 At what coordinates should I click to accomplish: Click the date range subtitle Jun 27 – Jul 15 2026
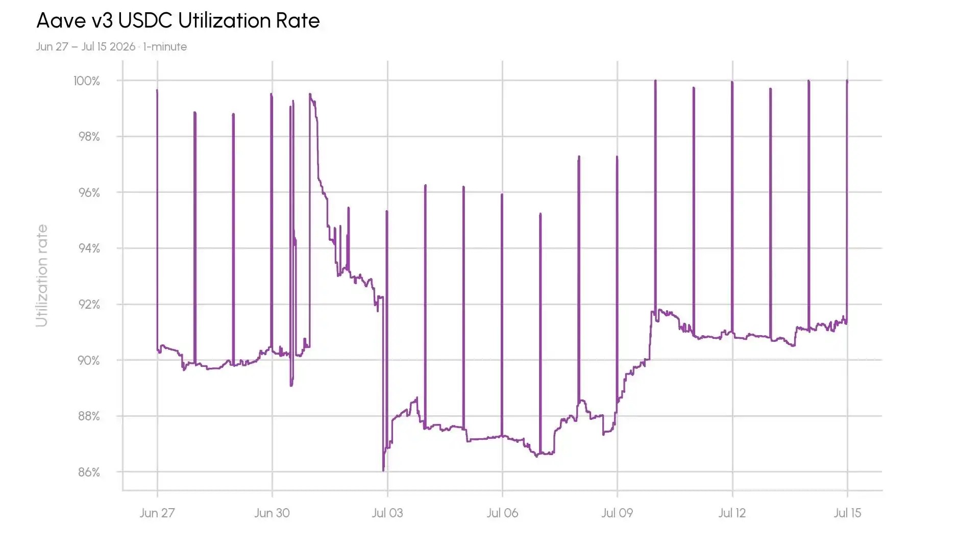[86, 46]
